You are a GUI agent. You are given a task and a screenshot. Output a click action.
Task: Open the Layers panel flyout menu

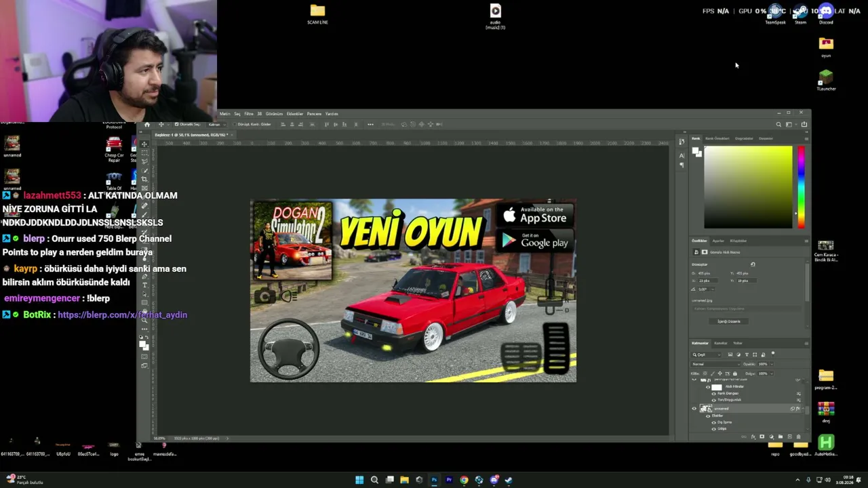click(806, 343)
